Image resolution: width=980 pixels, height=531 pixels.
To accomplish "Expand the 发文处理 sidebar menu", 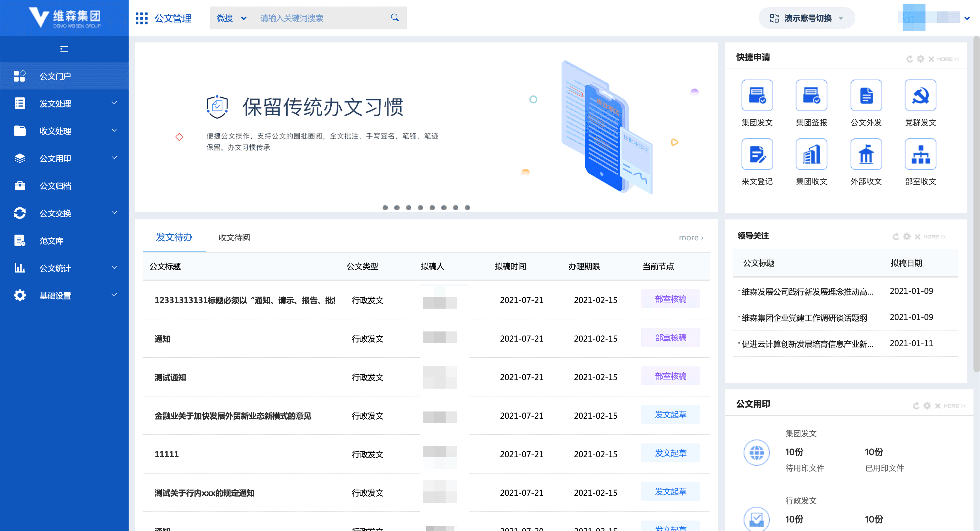I will point(55,103).
